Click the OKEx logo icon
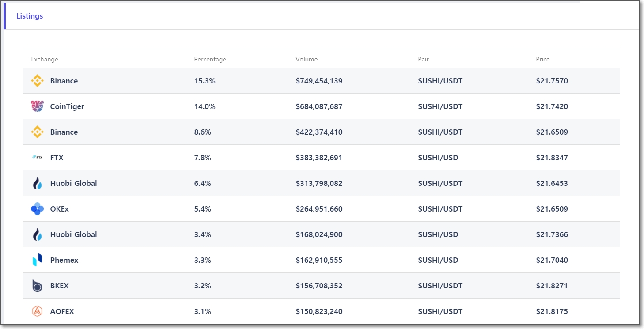The width and height of the screenshot is (644, 329). point(37,209)
